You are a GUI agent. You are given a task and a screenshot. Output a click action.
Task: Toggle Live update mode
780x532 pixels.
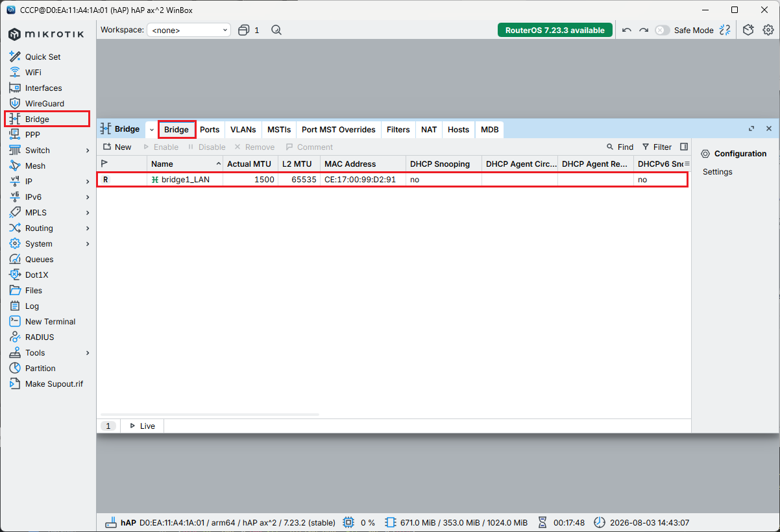(x=142, y=426)
